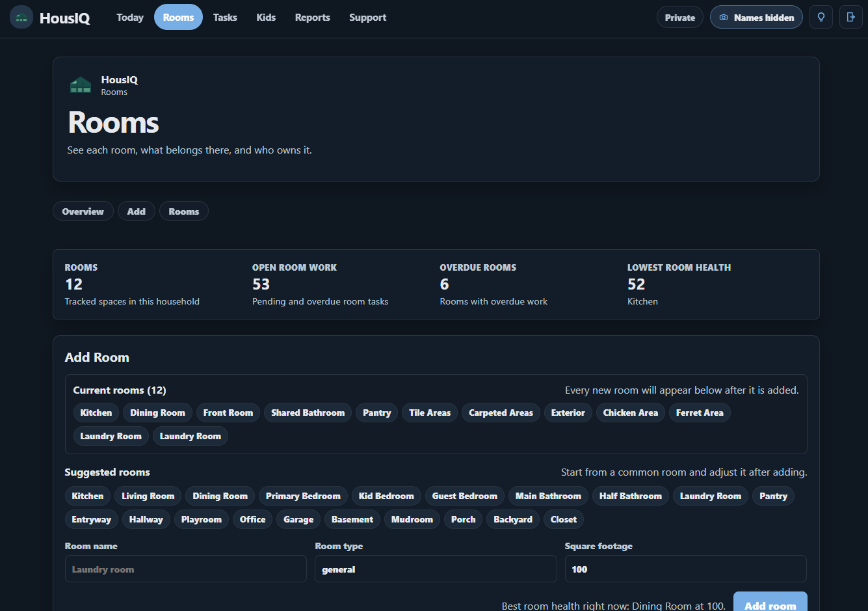Viewport: 868px width, 611px height.
Task: Click the large Rooms page heading
Action: coord(114,122)
